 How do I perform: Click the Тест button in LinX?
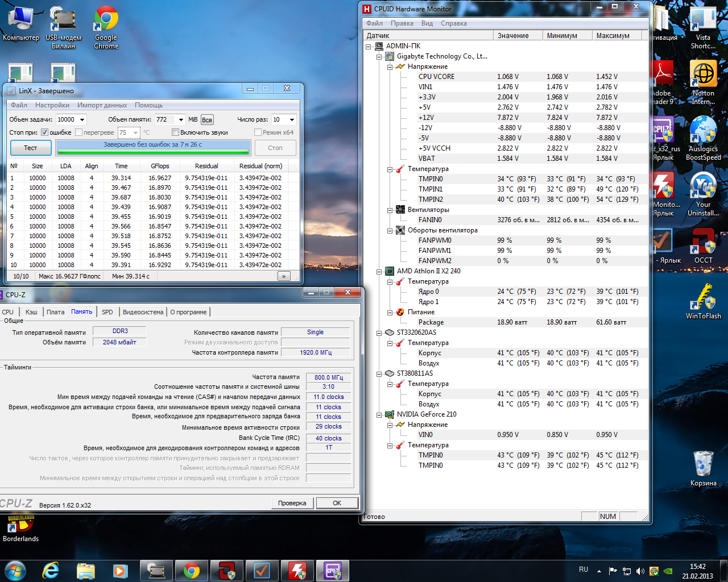[31, 148]
